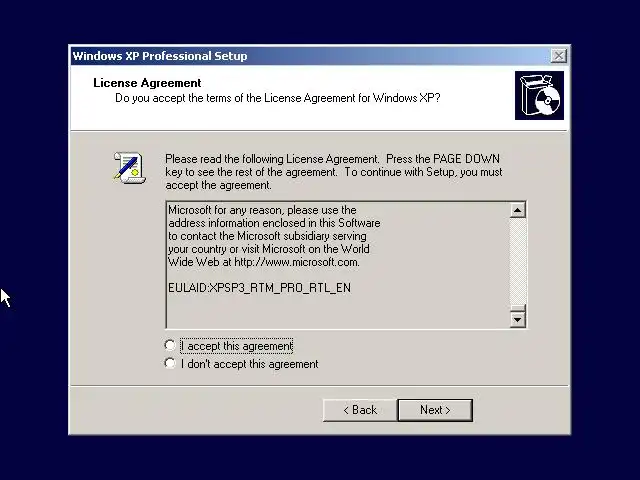Click the http://www.microsoft.com text in license

click(x=297, y=262)
